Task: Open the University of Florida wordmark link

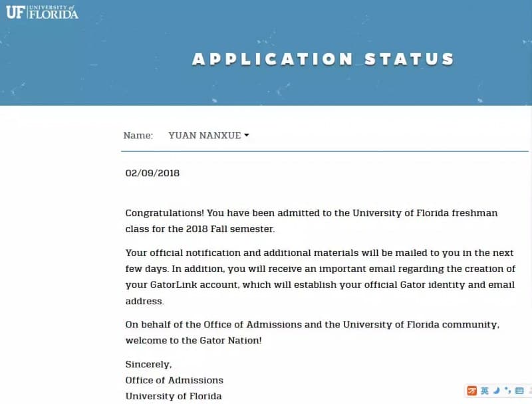Action: pyautogui.click(x=54, y=12)
